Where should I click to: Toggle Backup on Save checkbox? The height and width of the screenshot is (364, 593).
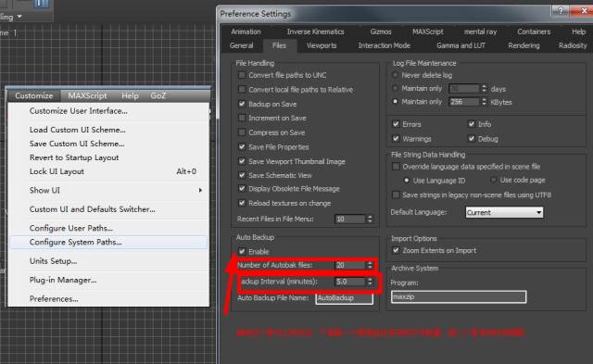click(242, 104)
